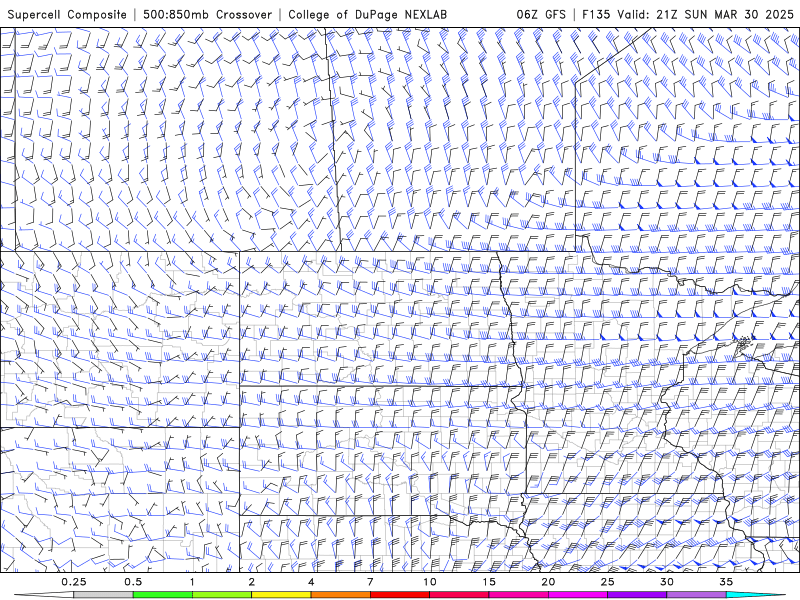Click the F135 Valid: 21Z SUN MAR 30 2025 text
800x600 pixels.
tap(688, 14)
